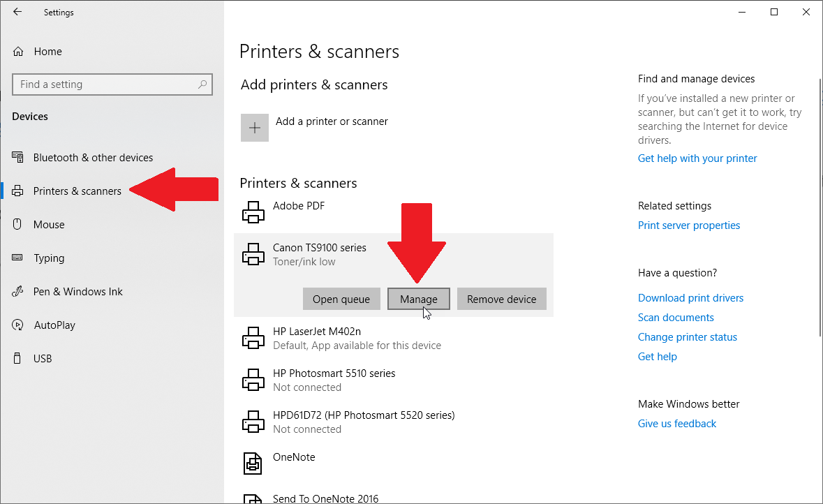Click the plus icon to add a printer

pos(255,128)
